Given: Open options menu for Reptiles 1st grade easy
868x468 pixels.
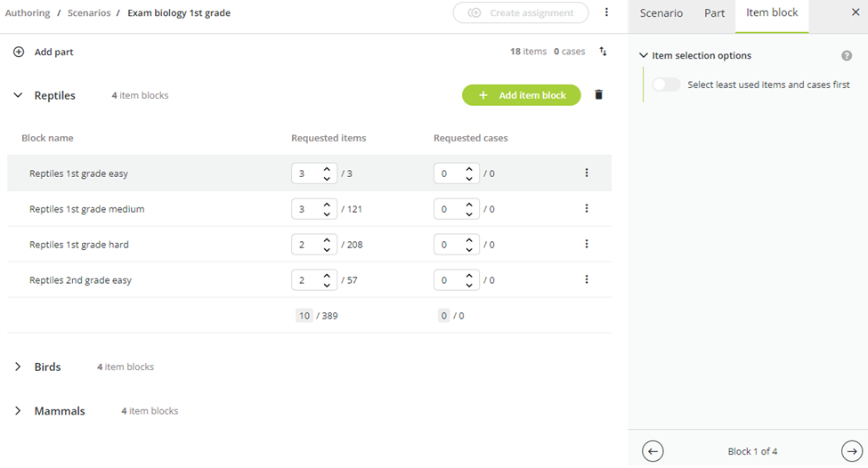Looking at the screenshot, I should (x=587, y=173).
